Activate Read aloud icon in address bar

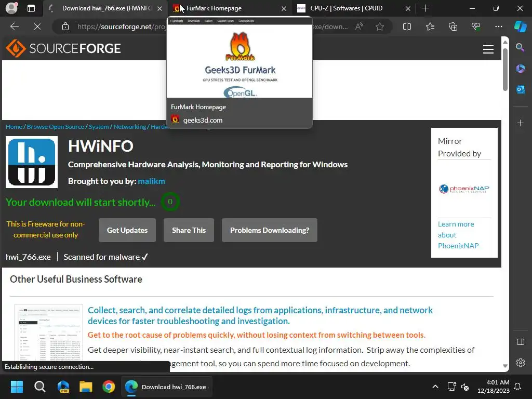(x=360, y=26)
